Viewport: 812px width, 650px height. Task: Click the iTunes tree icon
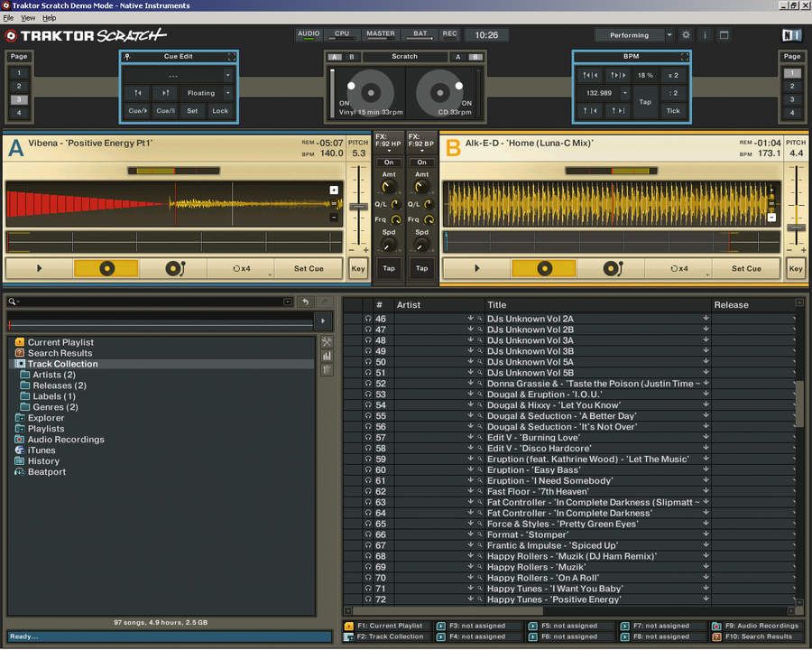pyautogui.click(x=20, y=450)
